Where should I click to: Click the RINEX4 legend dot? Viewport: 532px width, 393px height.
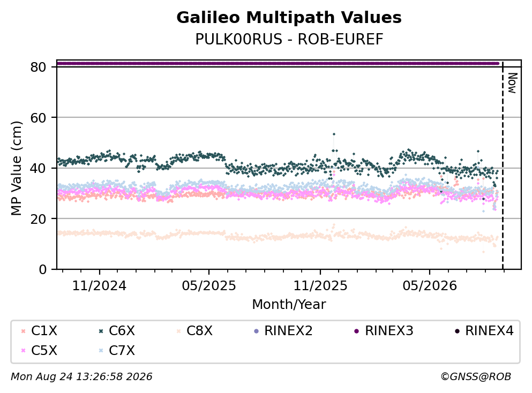(x=457, y=331)
